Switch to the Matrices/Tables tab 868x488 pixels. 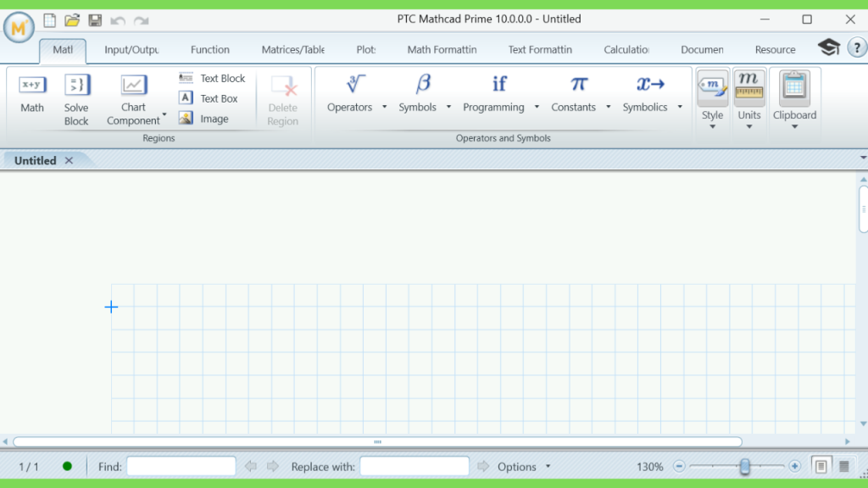(x=292, y=50)
